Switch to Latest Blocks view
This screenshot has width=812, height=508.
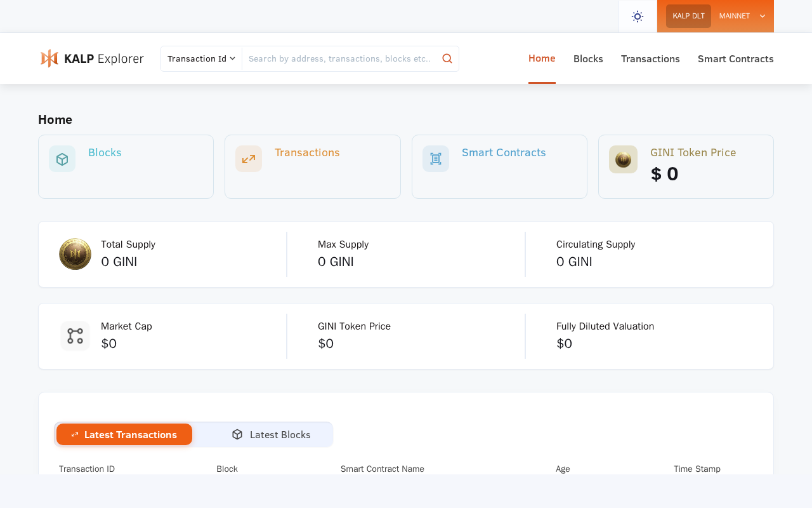coord(271,434)
